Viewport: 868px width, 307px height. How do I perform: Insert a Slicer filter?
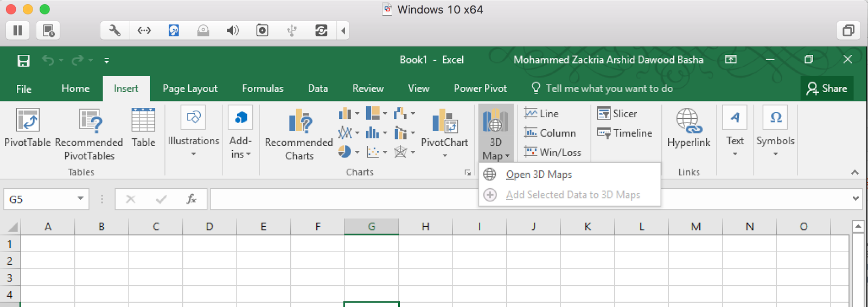pos(617,113)
